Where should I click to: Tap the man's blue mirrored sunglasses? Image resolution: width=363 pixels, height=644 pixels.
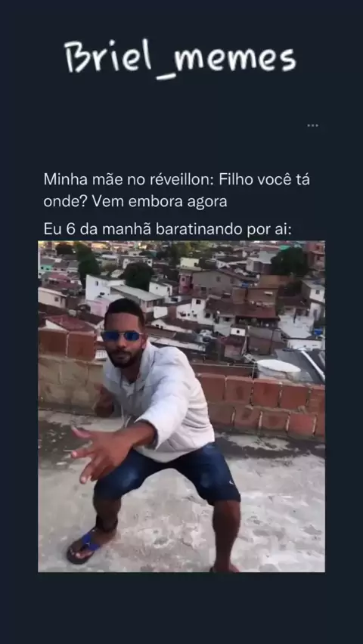point(122,336)
